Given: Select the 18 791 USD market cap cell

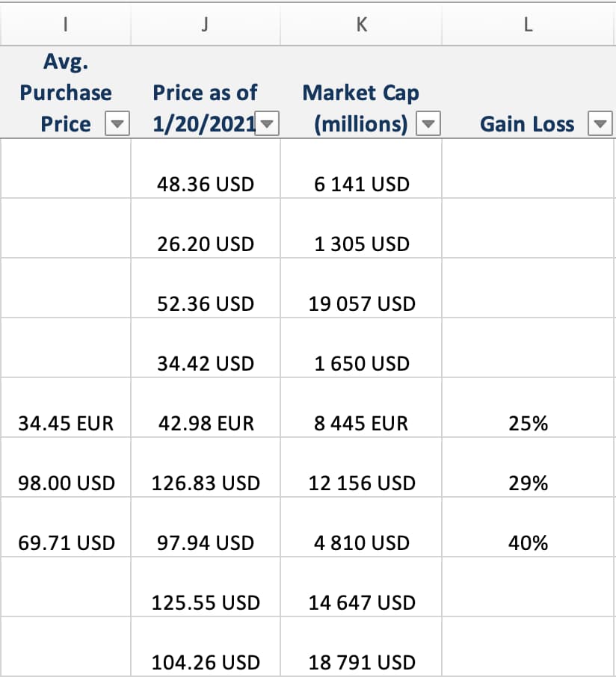Looking at the screenshot, I should pos(362,662).
